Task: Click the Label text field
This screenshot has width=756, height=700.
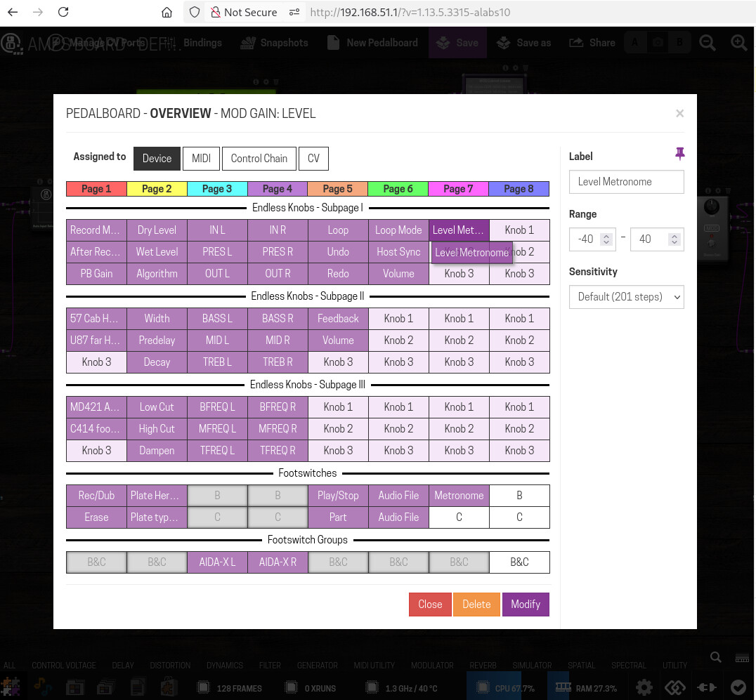Action: click(x=626, y=181)
